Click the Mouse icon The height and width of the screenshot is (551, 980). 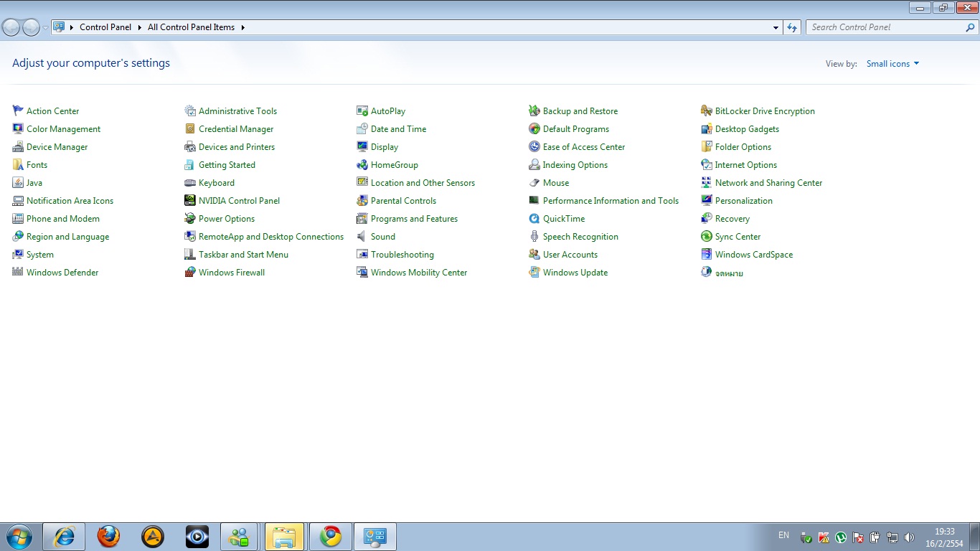tap(534, 182)
